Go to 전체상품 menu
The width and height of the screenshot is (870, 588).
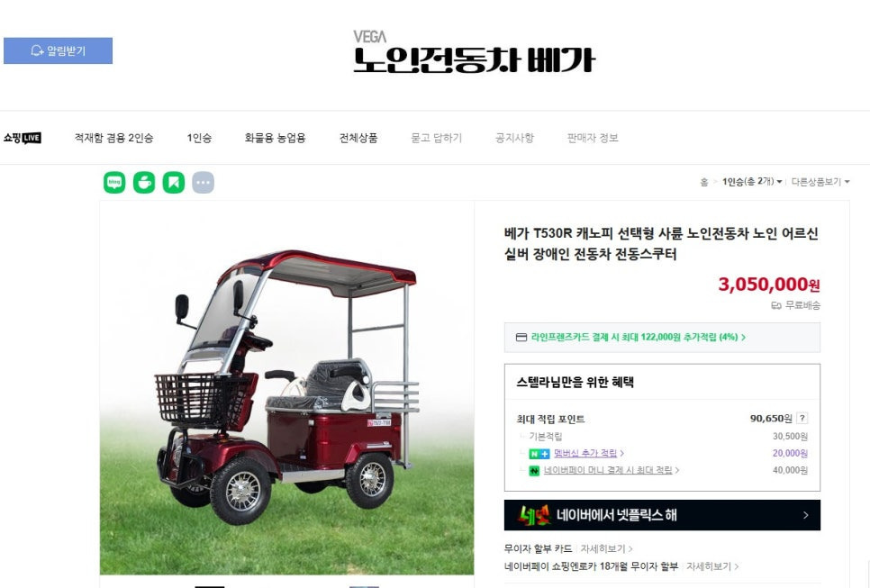358,138
